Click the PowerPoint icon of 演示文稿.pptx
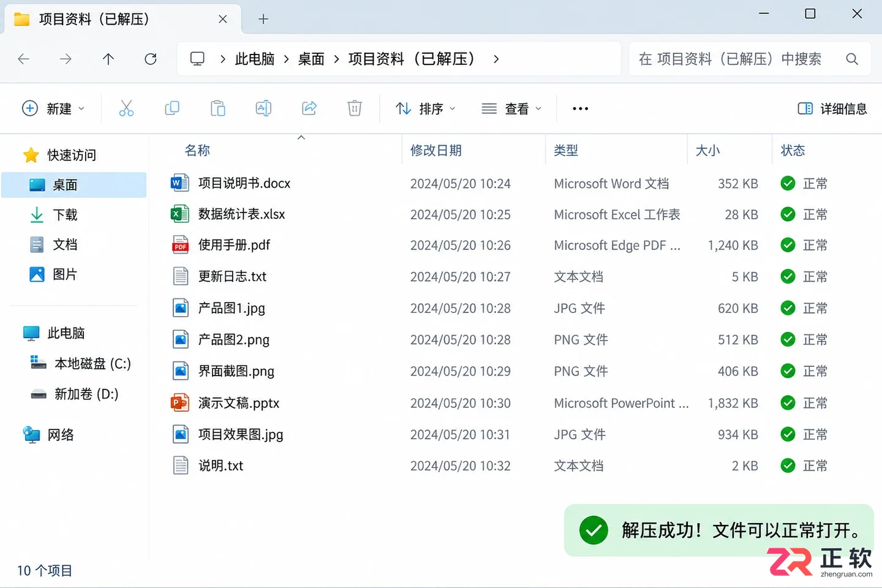 click(179, 403)
